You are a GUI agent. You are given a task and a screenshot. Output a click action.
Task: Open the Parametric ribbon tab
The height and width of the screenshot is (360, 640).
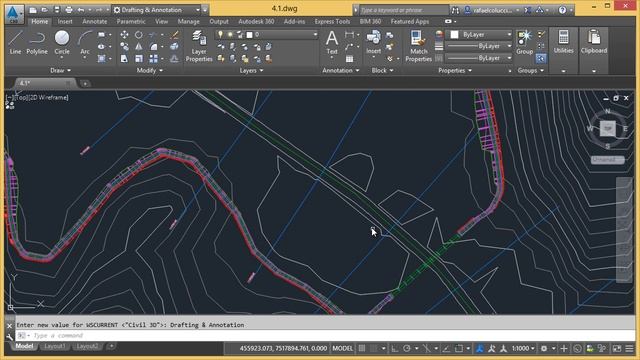[131, 21]
